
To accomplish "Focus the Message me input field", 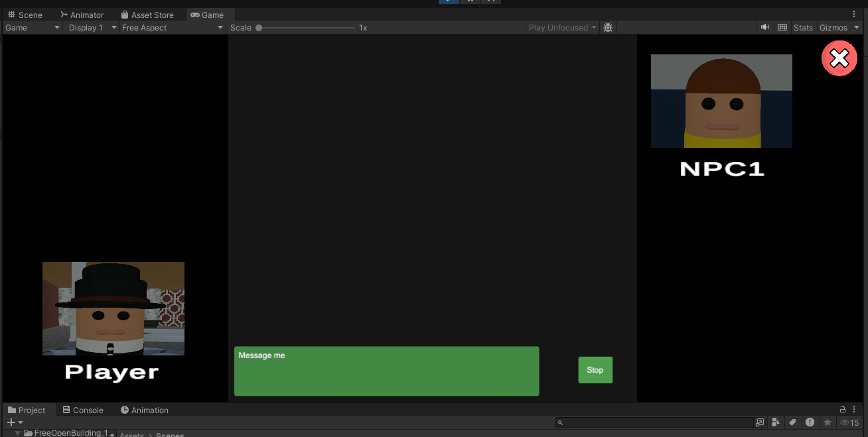I will (386, 371).
